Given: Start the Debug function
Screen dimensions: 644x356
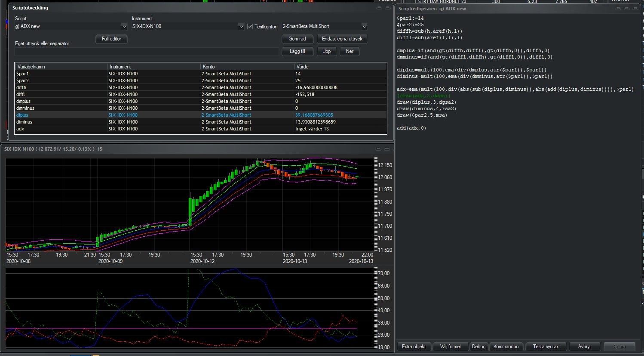Looking at the screenshot, I should 478,347.
